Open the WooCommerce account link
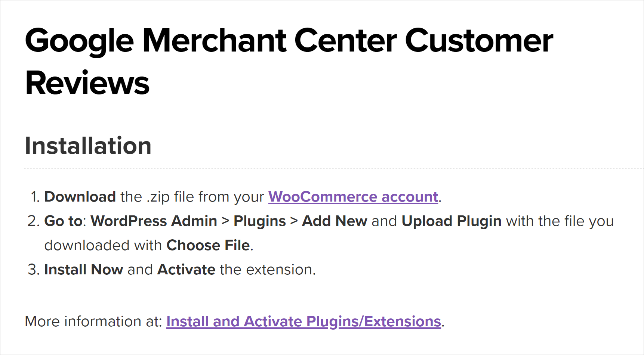 click(x=353, y=197)
